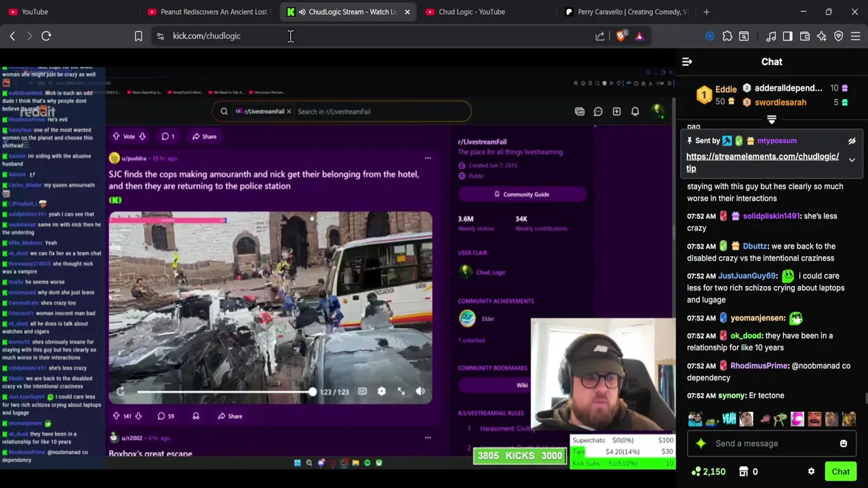Viewport: 868px width, 488px height.
Task: Open options menu for Boxbox's great escape post
Action: tap(428, 438)
